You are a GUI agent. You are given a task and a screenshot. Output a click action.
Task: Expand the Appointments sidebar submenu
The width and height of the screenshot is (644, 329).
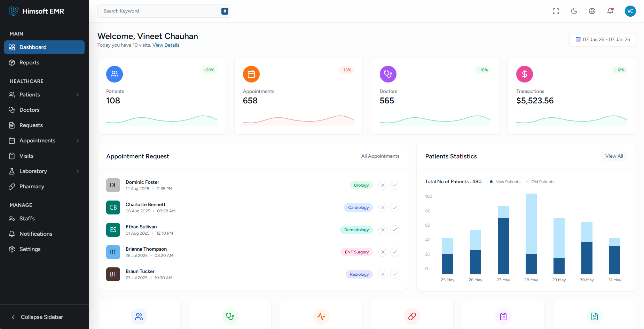click(x=78, y=141)
